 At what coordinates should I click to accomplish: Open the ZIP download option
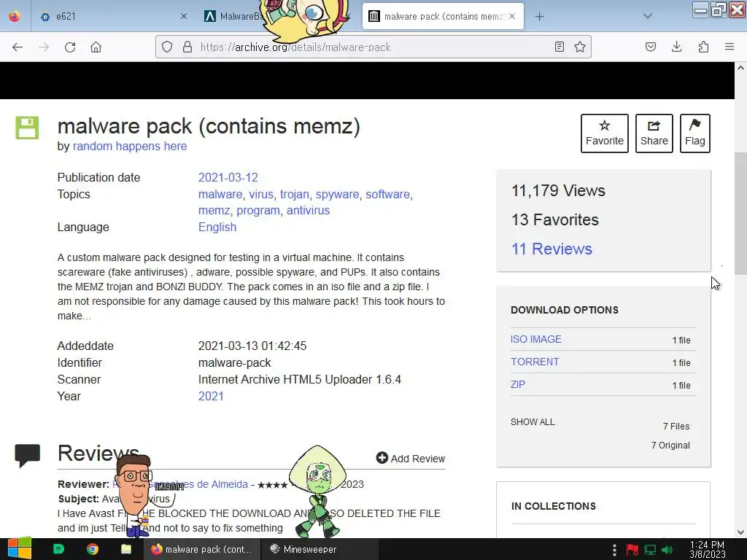pyautogui.click(x=518, y=384)
